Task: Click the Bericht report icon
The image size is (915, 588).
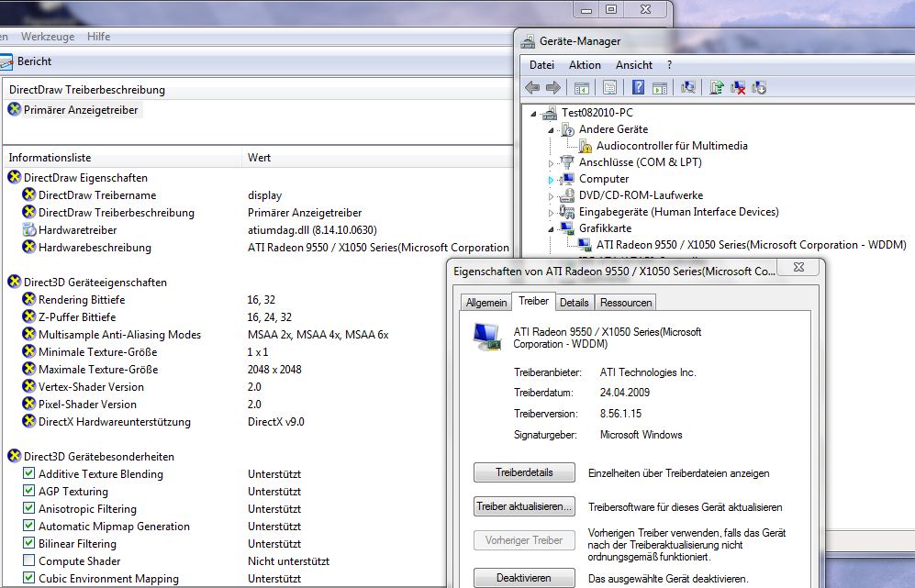Action: click(x=6, y=61)
